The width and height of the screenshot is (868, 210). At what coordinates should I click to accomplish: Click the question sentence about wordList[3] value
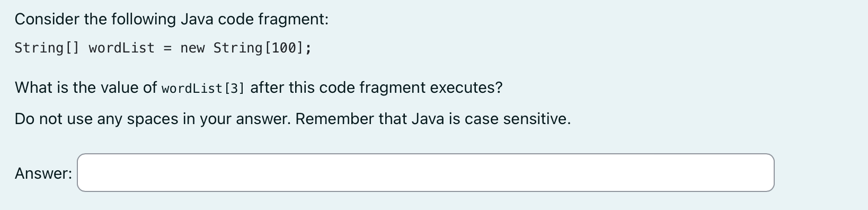click(259, 87)
